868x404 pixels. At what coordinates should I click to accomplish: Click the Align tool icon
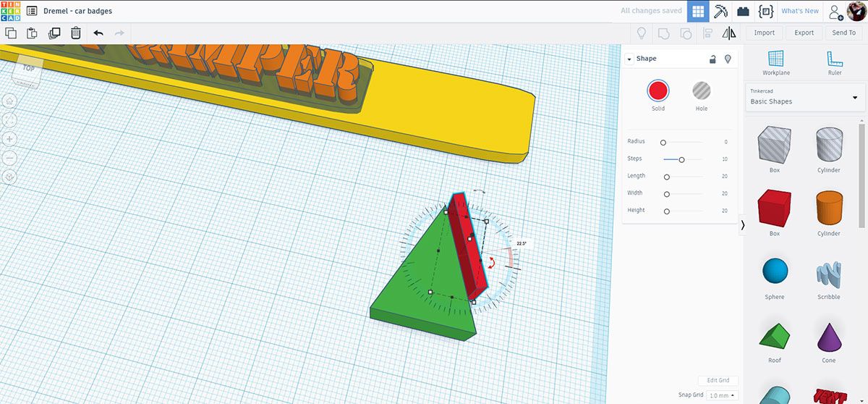pos(708,33)
